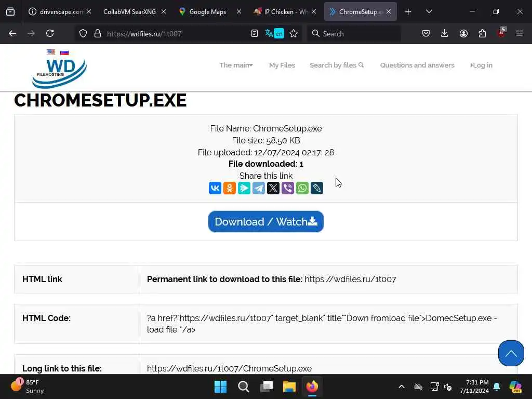Open the Pocket save icon

point(426,34)
